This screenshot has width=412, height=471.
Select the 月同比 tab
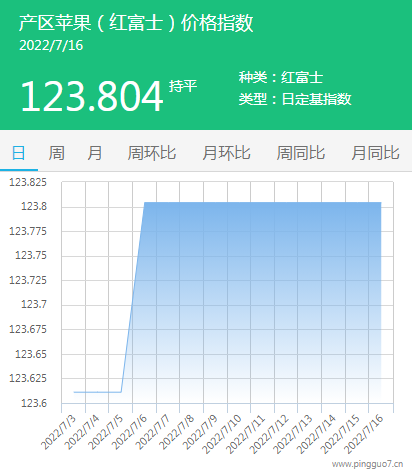tap(375, 153)
